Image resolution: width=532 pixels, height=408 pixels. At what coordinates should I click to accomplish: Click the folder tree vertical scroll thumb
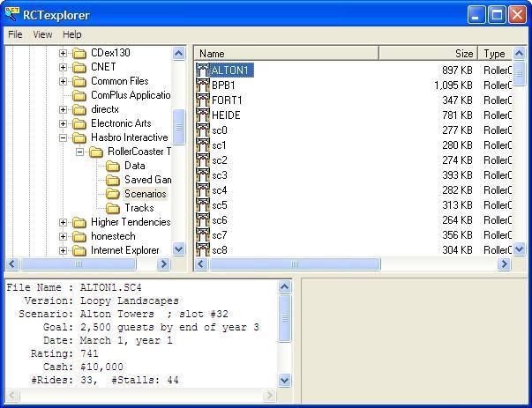click(178, 127)
